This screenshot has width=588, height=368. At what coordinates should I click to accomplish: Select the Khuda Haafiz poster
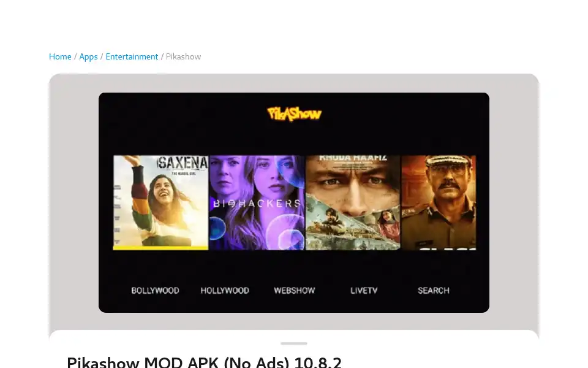[x=353, y=203]
